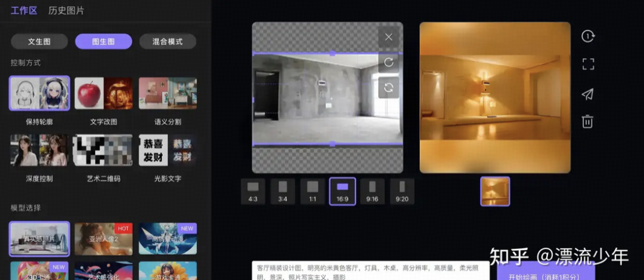Choose 文字改图 apple thumbnail
The height and width of the screenshot is (280, 644).
[104, 93]
